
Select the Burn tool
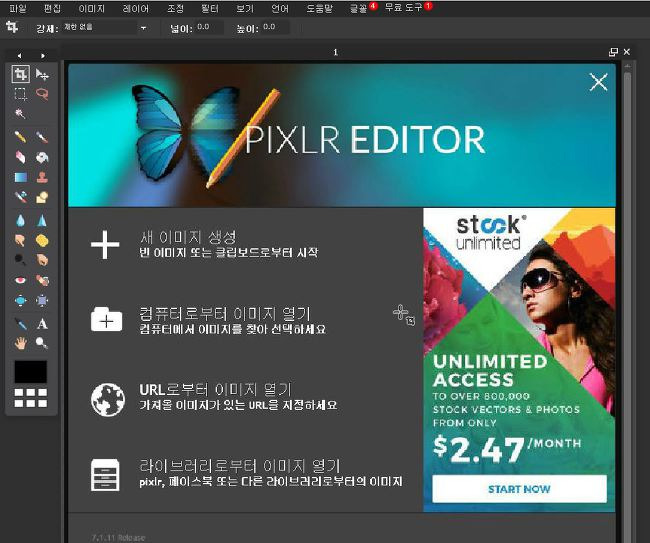tap(42, 260)
